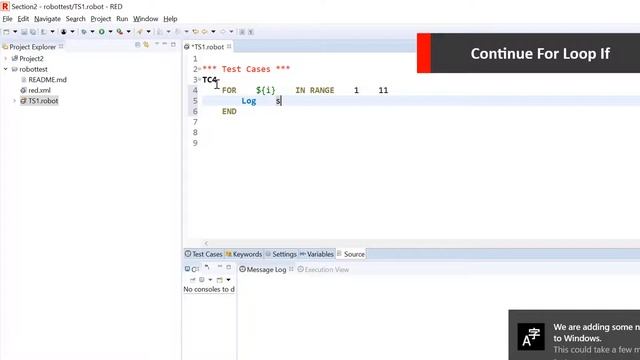Open the Display Selected Console dropdown arrow
Screen dimensions: 640x360
(210, 280)
